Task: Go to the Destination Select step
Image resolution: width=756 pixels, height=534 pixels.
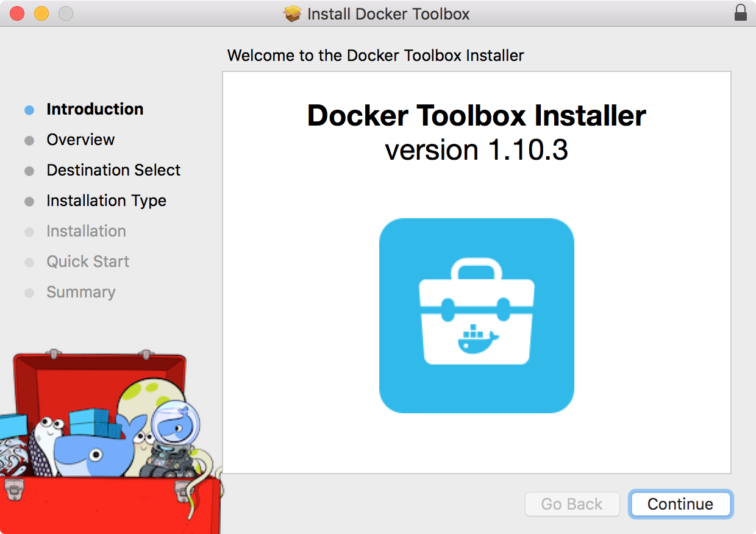Action: click(x=113, y=170)
